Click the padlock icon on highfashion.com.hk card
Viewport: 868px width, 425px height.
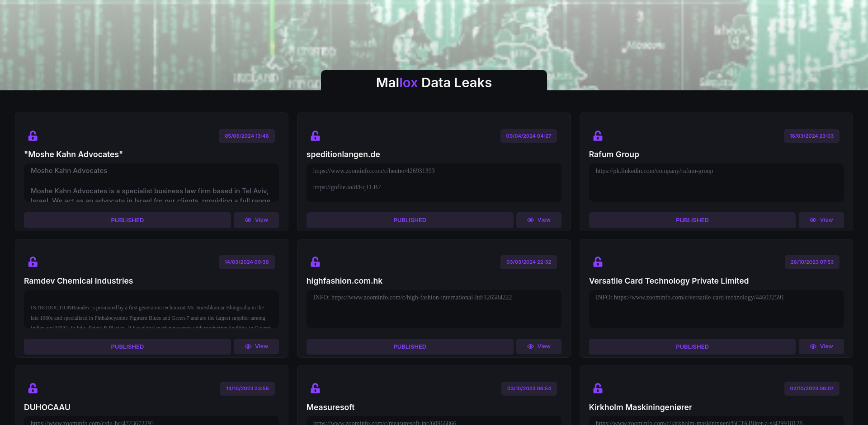(315, 262)
